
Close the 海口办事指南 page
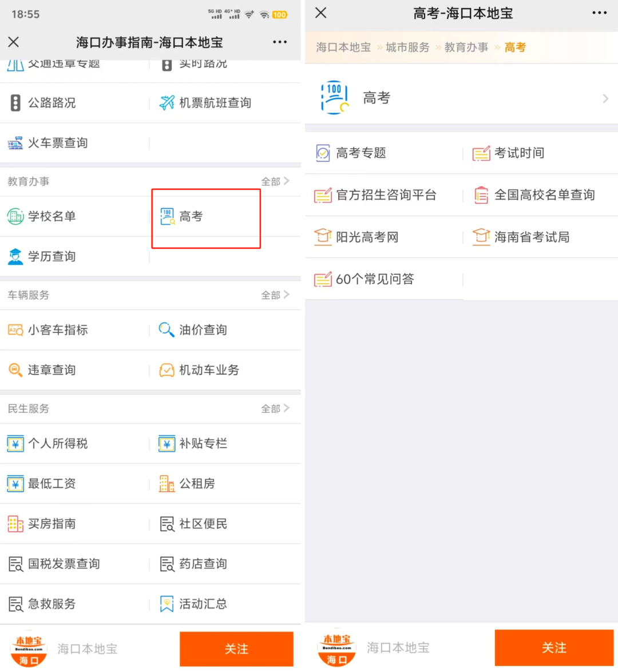pos(14,42)
